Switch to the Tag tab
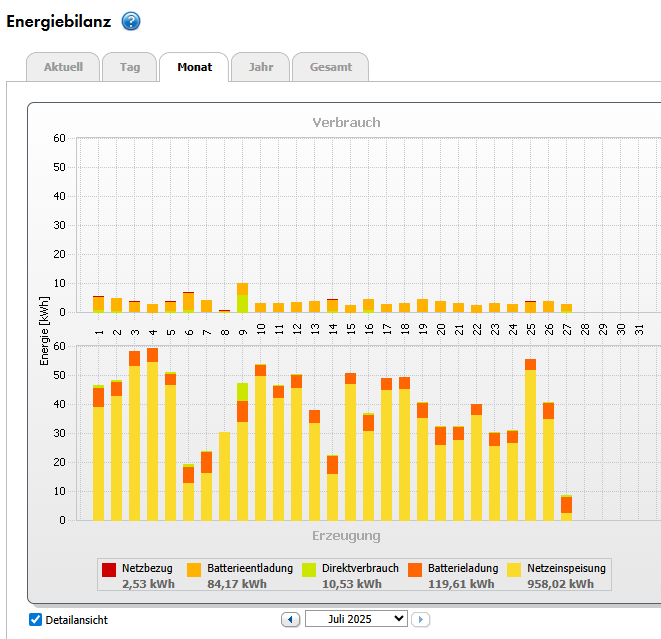This screenshot has height=639, width=661. pyautogui.click(x=129, y=67)
